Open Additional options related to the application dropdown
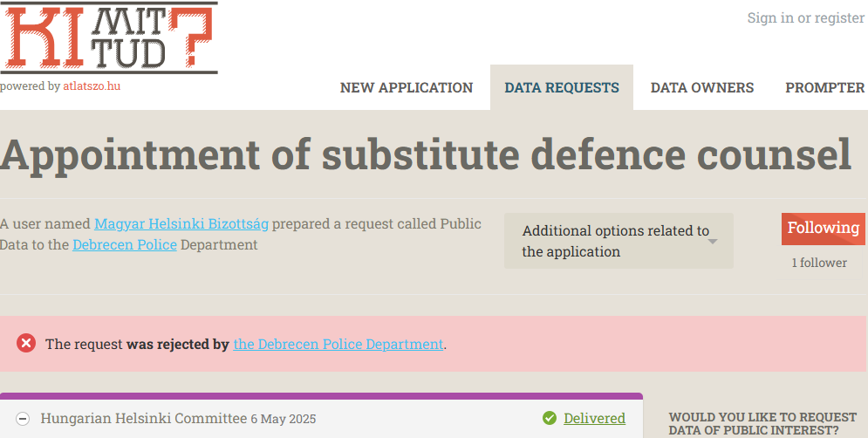Viewport: 868px width, 438px height. click(619, 241)
